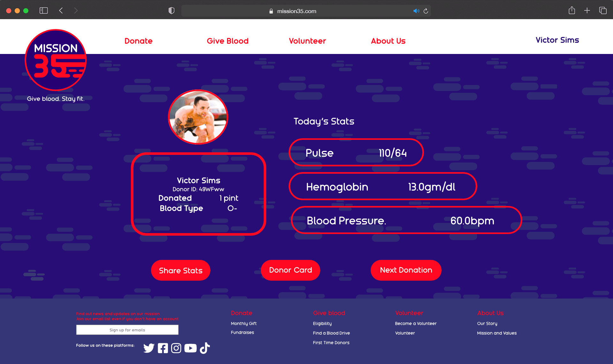Toggle the Safari sidebar icon

(44, 11)
